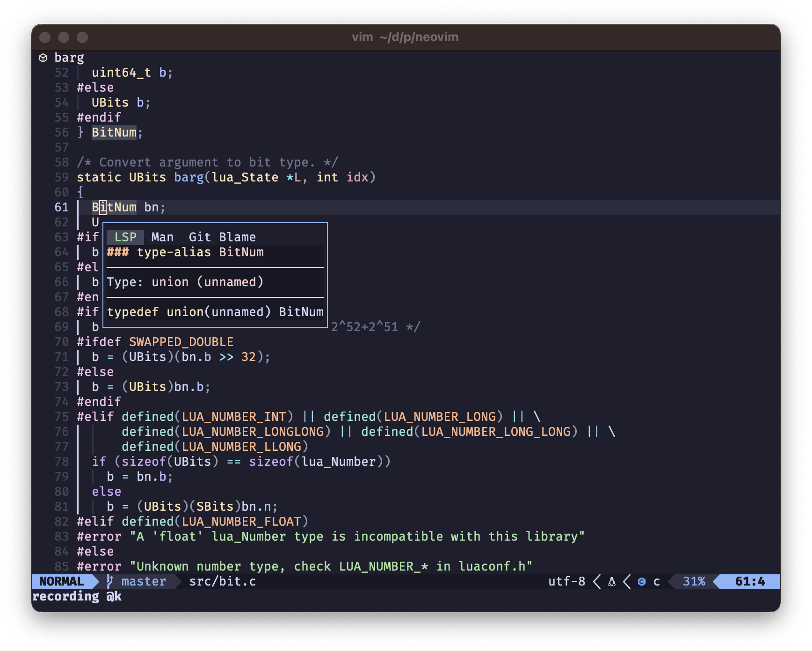Click the 31% scroll position indicator
The width and height of the screenshot is (812, 651).
(694, 581)
